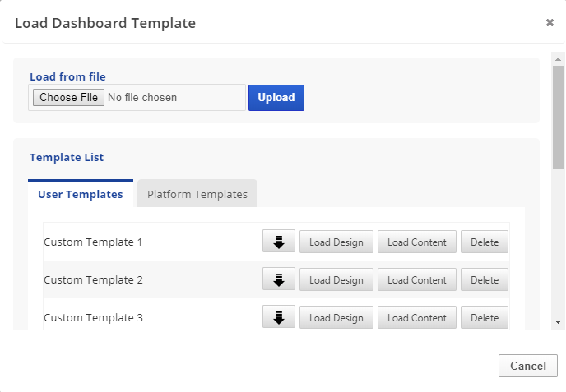Select the User Templates tab
Image resolution: width=566 pixels, height=392 pixels.
click(81, 194)
